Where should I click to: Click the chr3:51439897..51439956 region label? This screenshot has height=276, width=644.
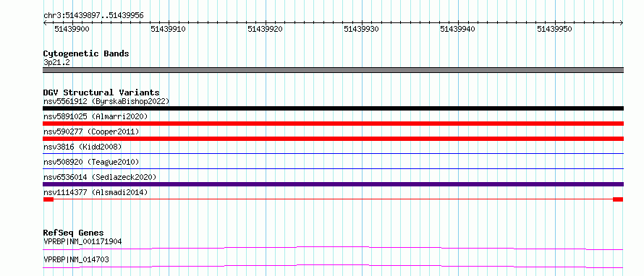[x=93, y=16]
